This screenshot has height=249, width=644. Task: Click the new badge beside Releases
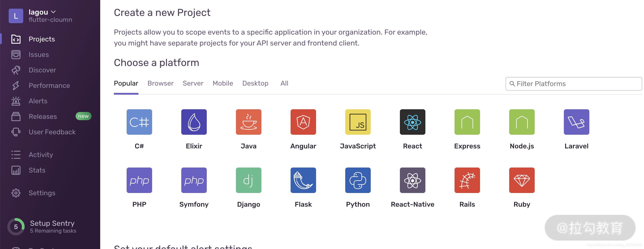[x=83, y=116]
